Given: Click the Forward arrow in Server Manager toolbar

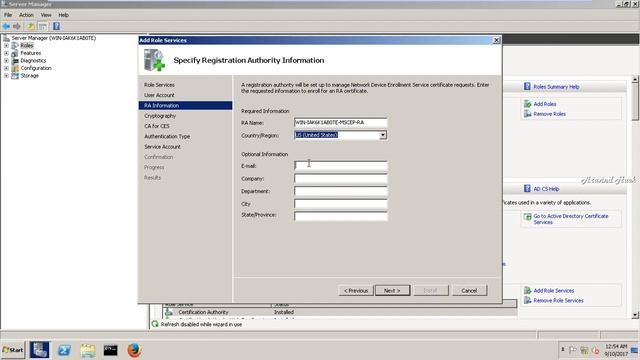Looking at the screenshot, I should coord(17,27).
